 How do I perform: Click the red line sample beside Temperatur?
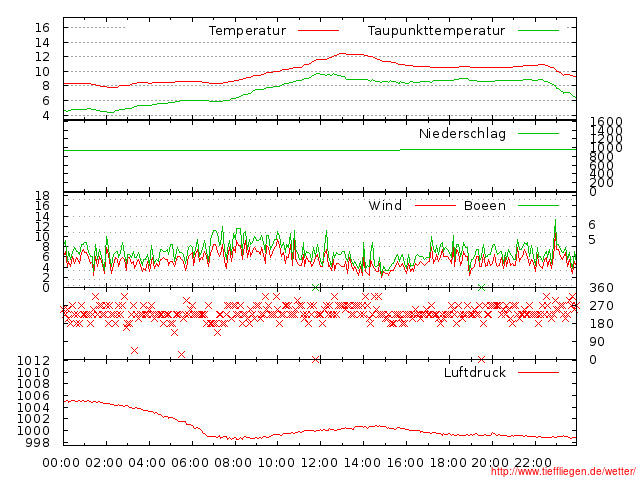pos(319,31)
